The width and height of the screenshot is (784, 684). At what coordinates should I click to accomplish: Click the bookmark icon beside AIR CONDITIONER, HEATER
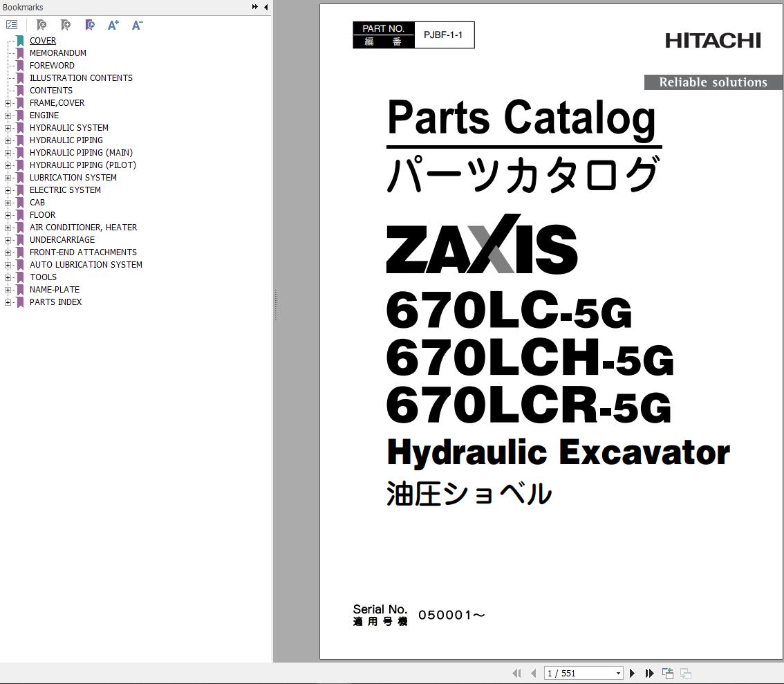20,228
